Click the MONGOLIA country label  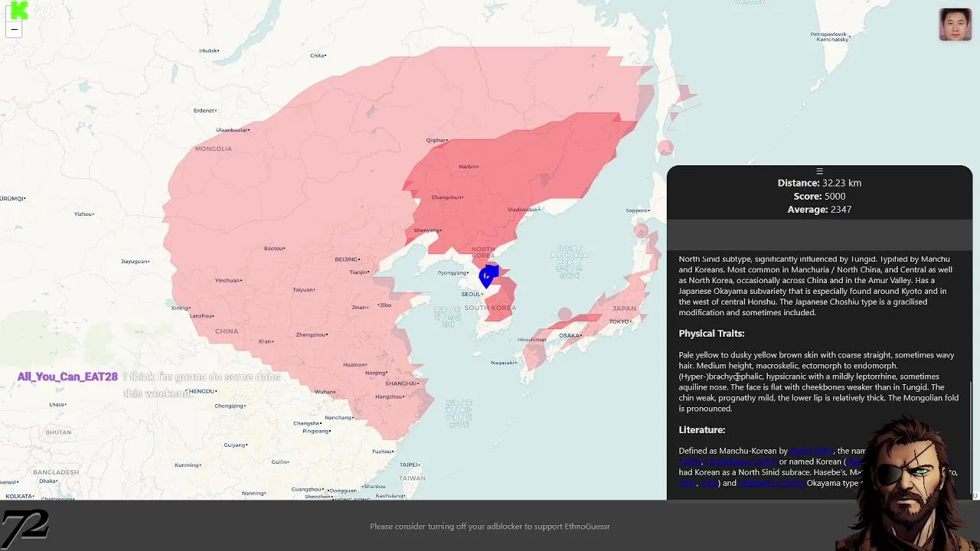click(213, 148)
